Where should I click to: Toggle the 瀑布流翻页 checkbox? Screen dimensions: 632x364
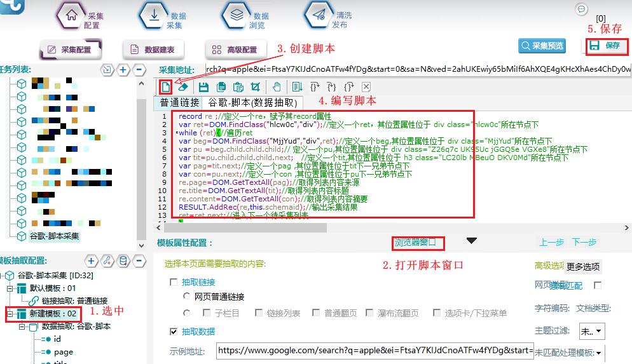(x=369, y=313)
